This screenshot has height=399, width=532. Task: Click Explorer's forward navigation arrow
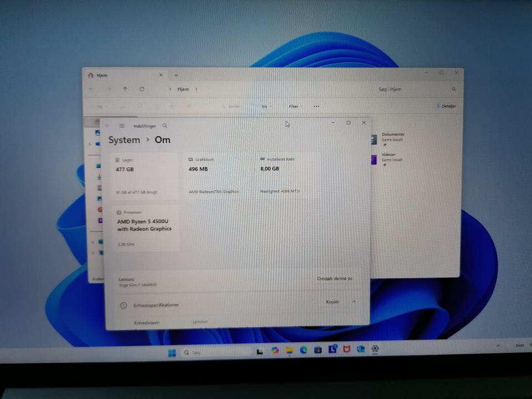pos(109,89)
